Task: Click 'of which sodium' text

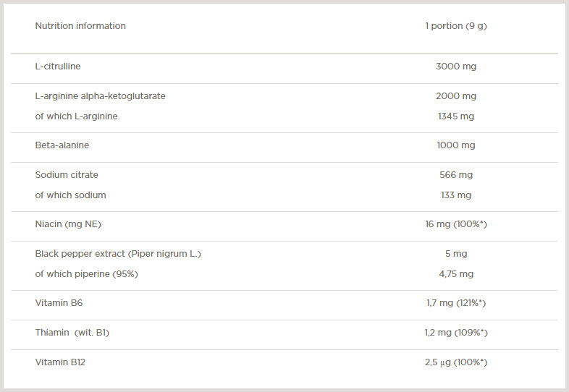Action: click(70, 195)
